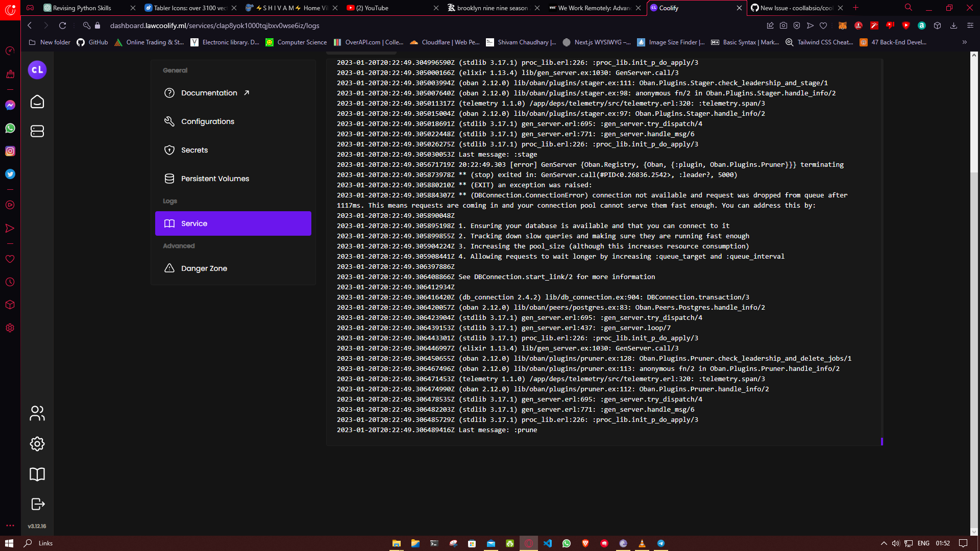The image size is (980, 551).
Task: Open Documentation via the external link arrow
Action: pos(247,92)
